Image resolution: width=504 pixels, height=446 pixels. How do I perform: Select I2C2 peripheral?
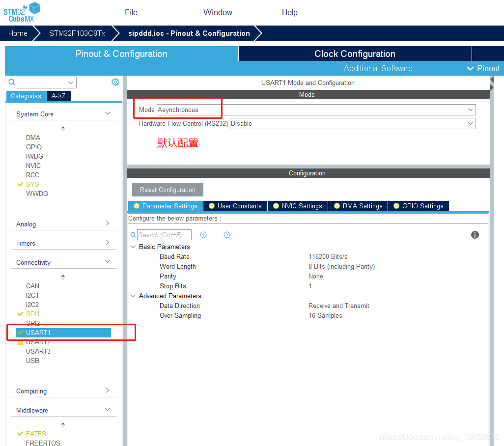(x=32, y=305)
